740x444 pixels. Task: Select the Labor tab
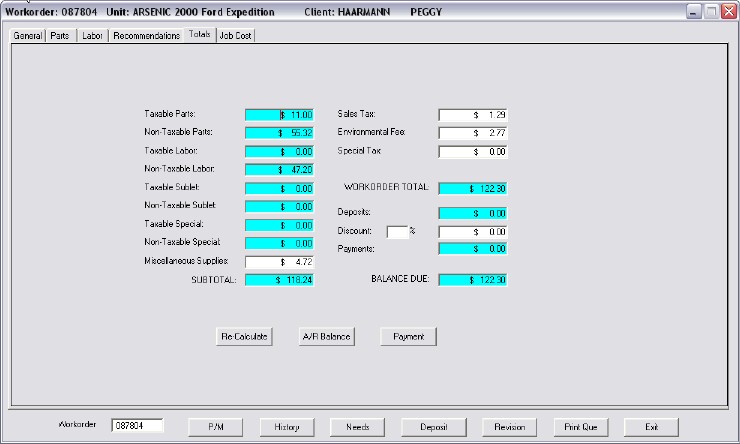[92, 35]
